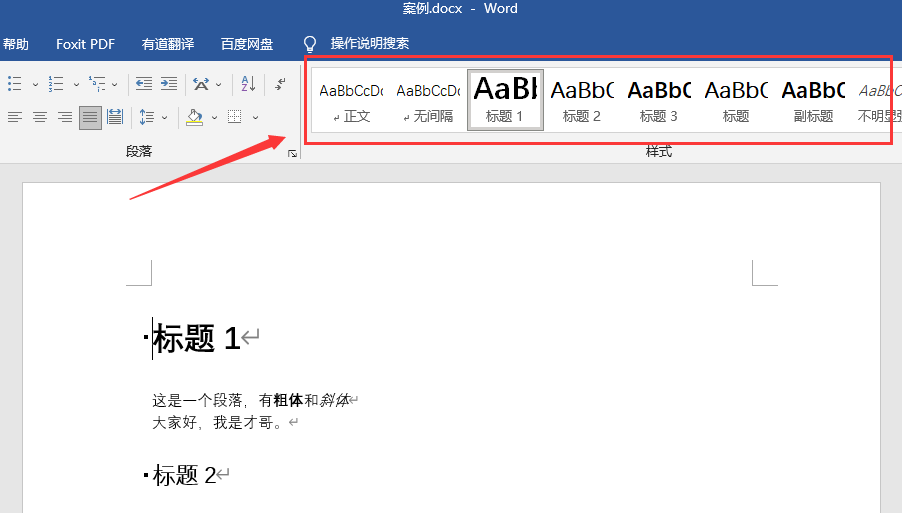
Task: Open the 帮助 tab
Action: [x=16, y=44]
